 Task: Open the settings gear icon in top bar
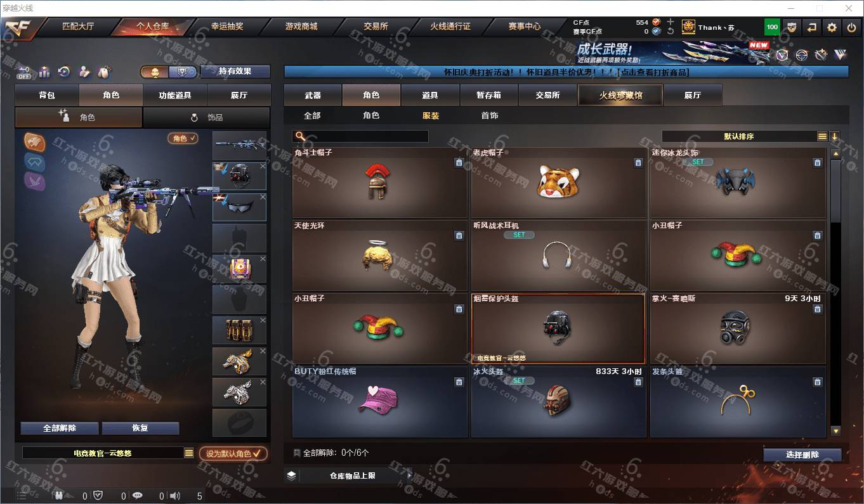(832, 27)
